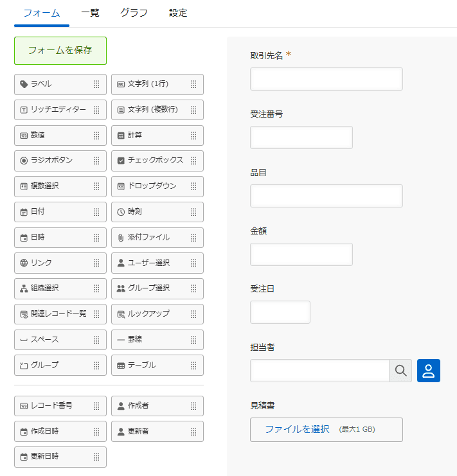Click ファイルを選択 link under 見積書
This screenshot has height=476, width=457.
coord(298,429)
